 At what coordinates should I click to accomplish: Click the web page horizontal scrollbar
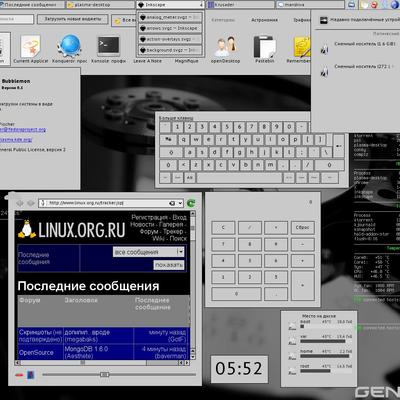101,362
